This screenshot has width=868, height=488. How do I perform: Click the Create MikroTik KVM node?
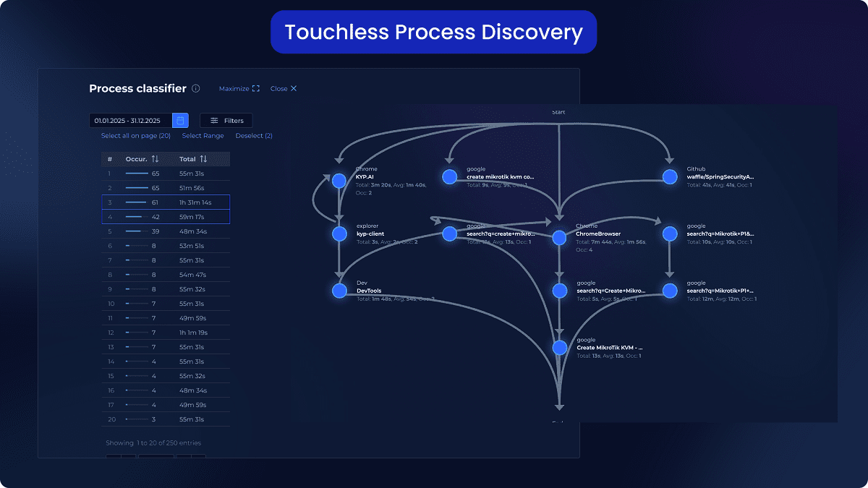[x=559, y=347]
